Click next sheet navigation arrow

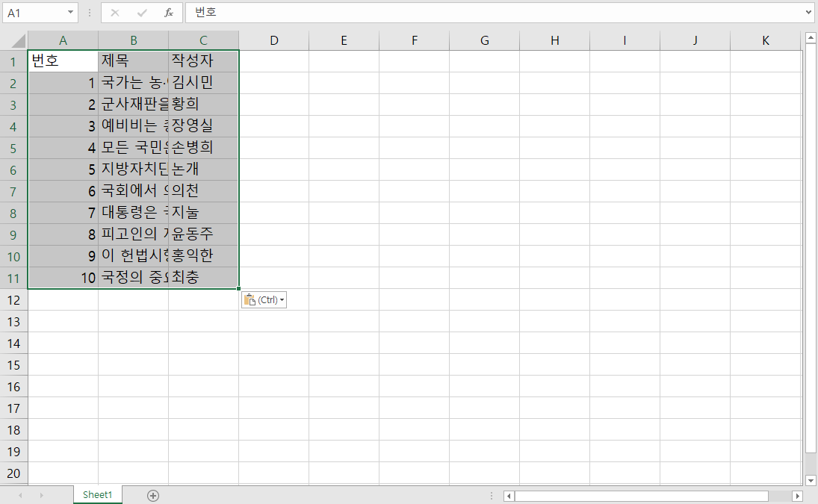pos(41,496)
